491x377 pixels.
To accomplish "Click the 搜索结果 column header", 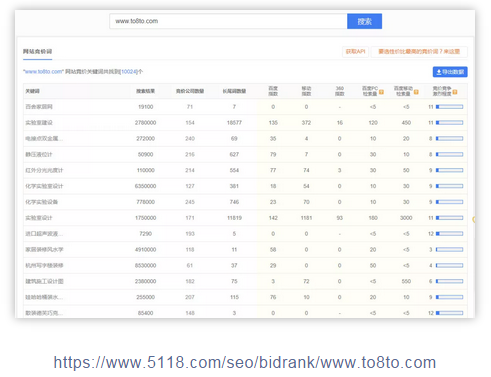I will 145,91.
